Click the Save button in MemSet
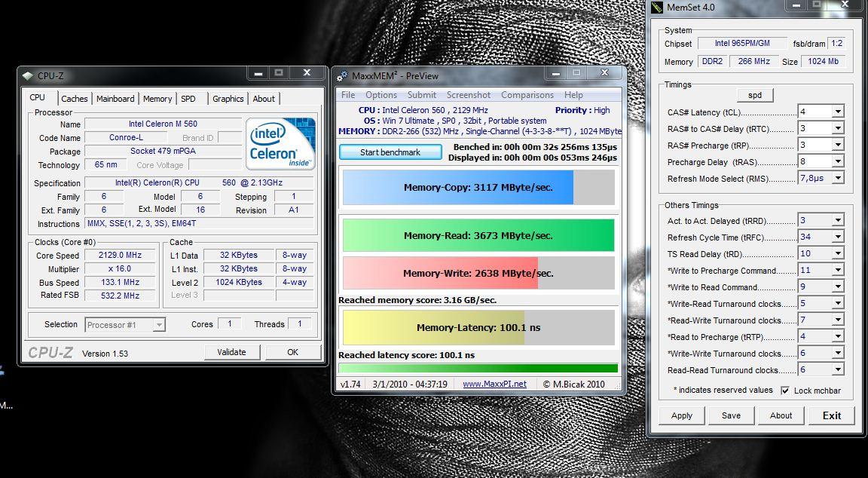 731,415
